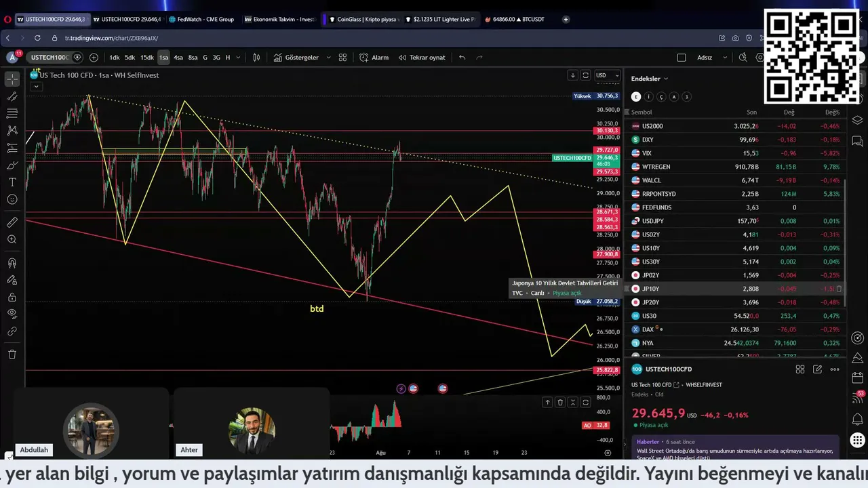The height and width of the screenshot is (488, 868).
Task: Open the news feed icon with badge 53
Action: (x=857, y=399)
